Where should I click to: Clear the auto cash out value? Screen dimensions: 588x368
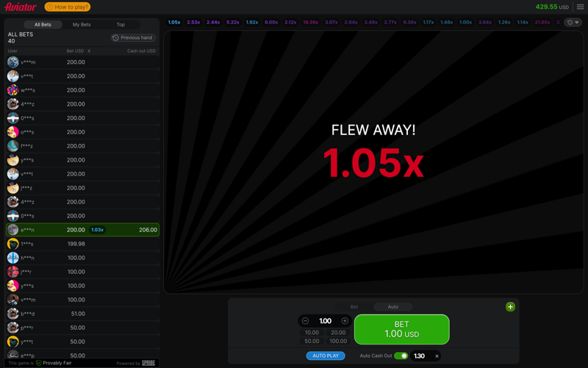437,356
